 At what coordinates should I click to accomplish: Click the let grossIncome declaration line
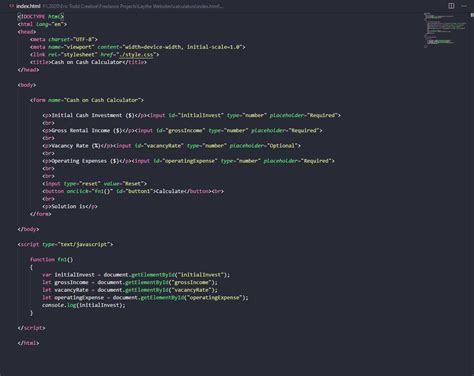130,282
